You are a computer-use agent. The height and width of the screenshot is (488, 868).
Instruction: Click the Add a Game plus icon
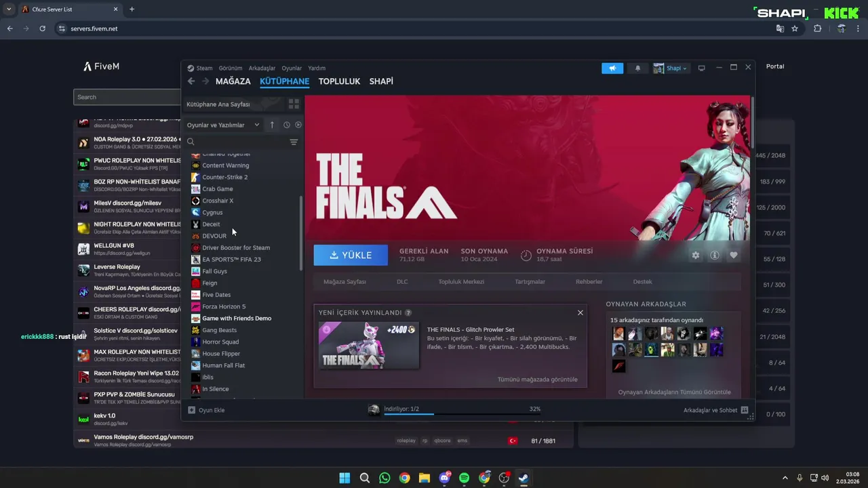point(192,410)
